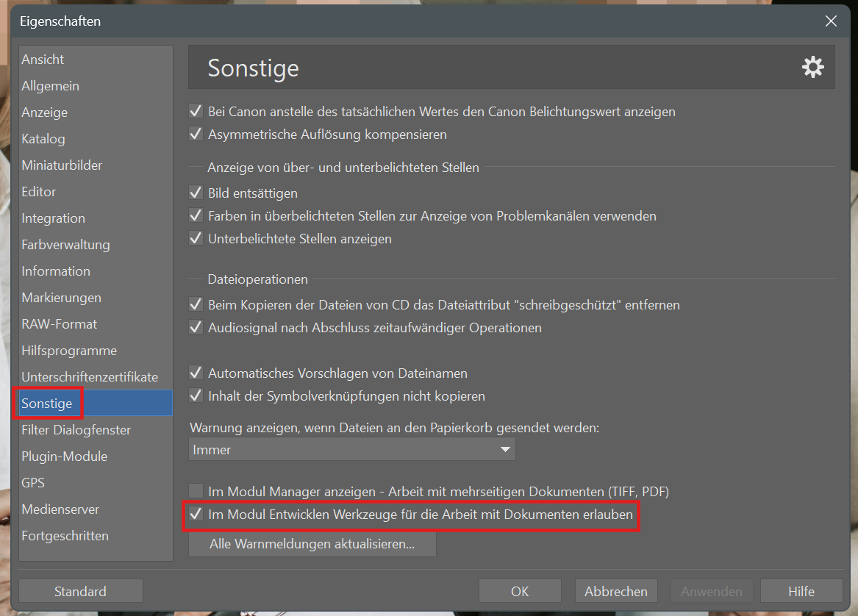Disable "Inhalt der Symbolverknüpfungen nicht kopieren"
The image size is (858, 616).
[x=196, y=395]
